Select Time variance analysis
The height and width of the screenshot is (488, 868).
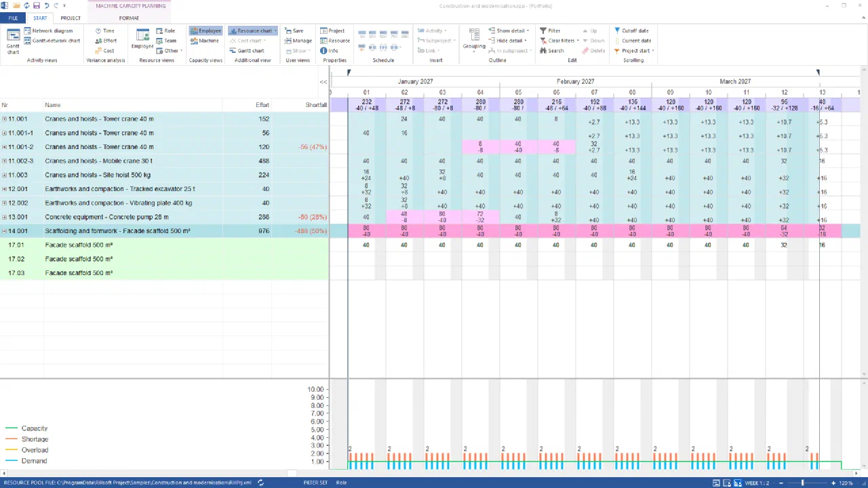pyautogui.click(x=104, y=30)
